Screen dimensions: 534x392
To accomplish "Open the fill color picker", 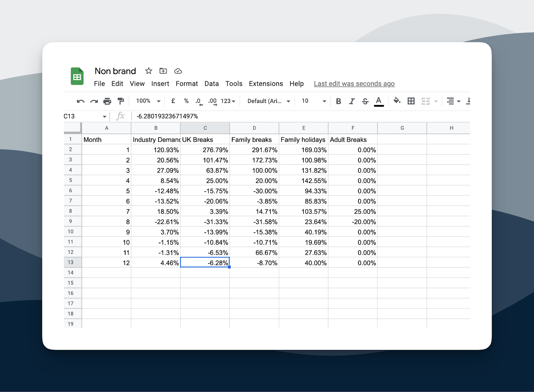I will (397, 101).
